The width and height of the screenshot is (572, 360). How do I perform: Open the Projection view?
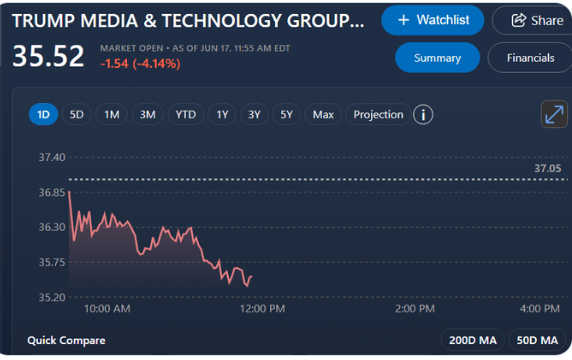tap(378, 115)
